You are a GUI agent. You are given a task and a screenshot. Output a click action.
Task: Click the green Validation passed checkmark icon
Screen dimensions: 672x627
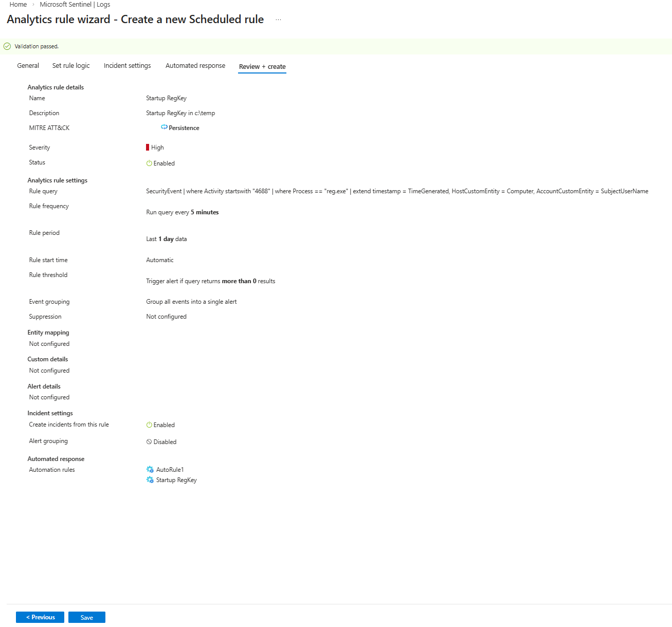pyautogui.click(x=7, y=46)
